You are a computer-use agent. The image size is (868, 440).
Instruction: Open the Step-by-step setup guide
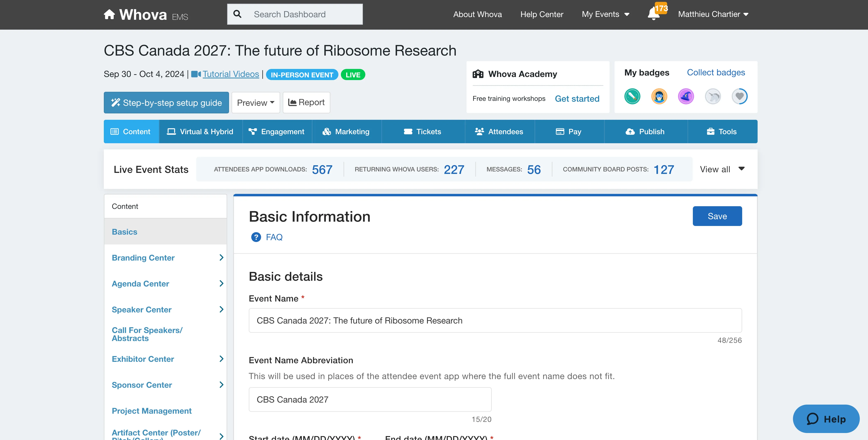[167, 102]
